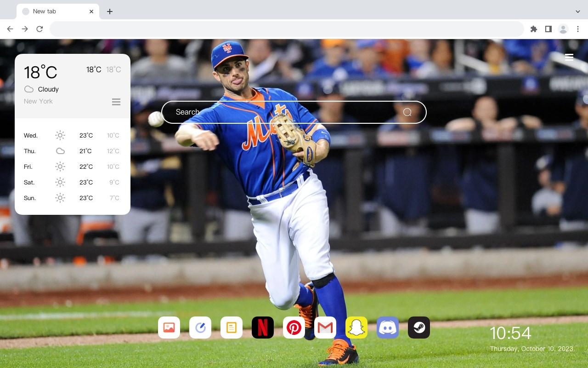Click the 10:54 clock display
This screenshot has height=368, width=588.
click(x=510, y=333)
